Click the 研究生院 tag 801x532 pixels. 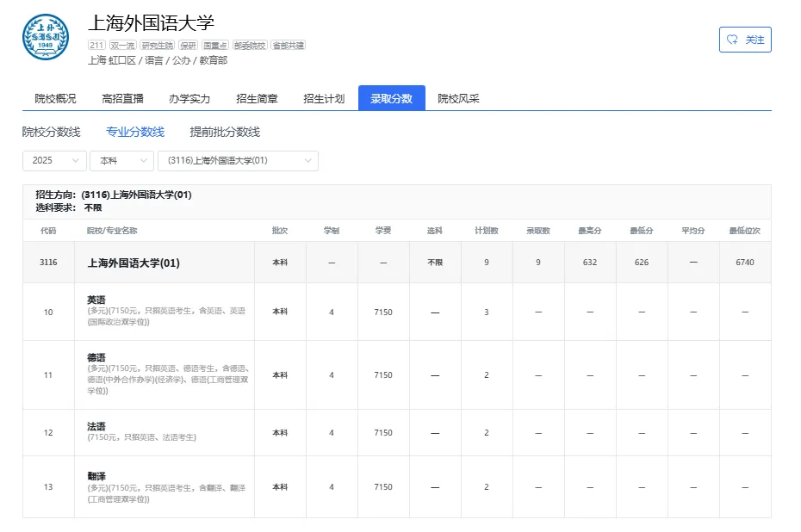pos(158,46)
